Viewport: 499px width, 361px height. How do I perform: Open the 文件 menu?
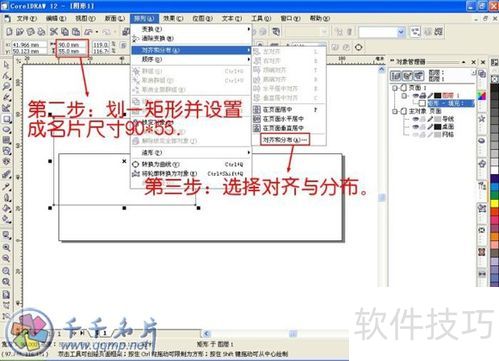point(26,18)
